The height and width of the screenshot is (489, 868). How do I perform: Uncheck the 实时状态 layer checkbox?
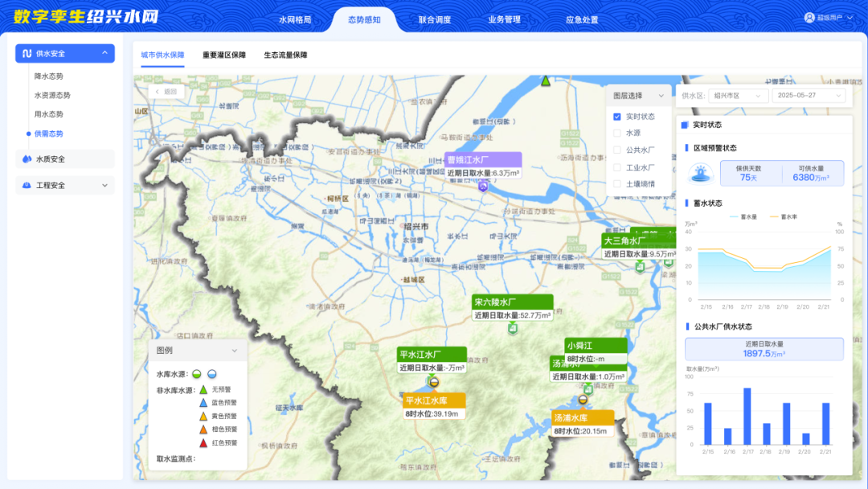pos(616,117)
